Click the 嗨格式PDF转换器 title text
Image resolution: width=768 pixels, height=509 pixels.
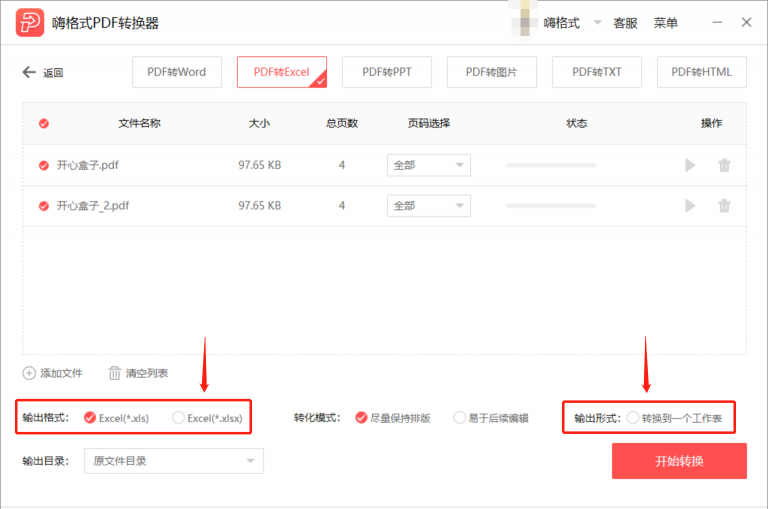(105, 23)
